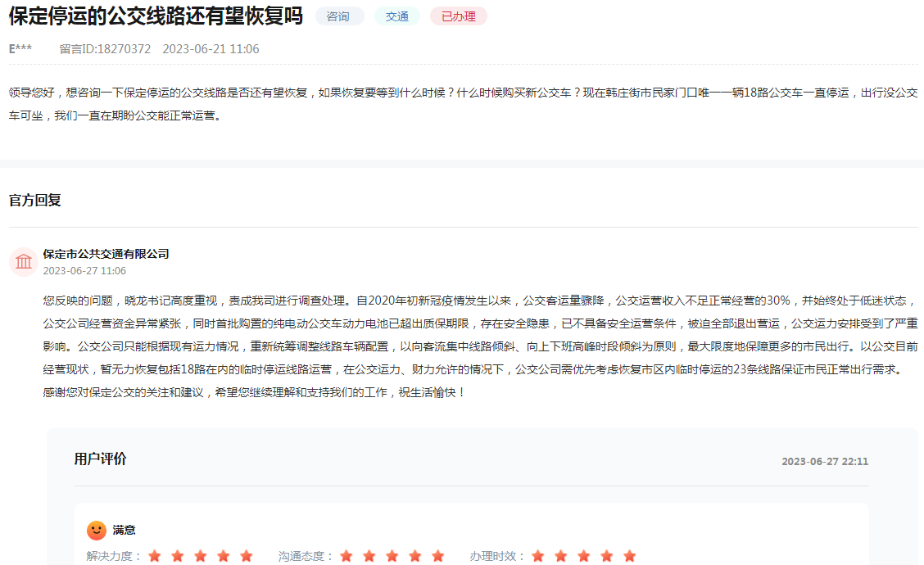924x565 pixels.
Task: Click the title 保定停运的公交线路还有望恢复吗
Action: [156, 16]
